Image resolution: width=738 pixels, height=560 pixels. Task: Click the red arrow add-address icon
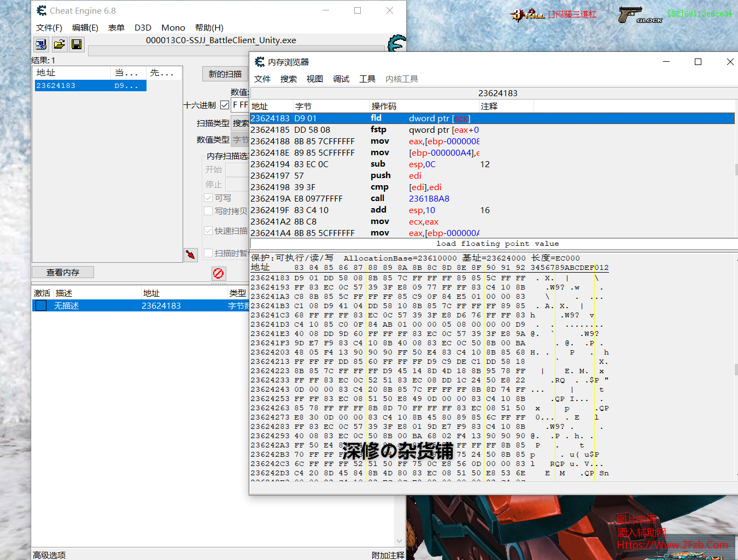click(190, 255)
